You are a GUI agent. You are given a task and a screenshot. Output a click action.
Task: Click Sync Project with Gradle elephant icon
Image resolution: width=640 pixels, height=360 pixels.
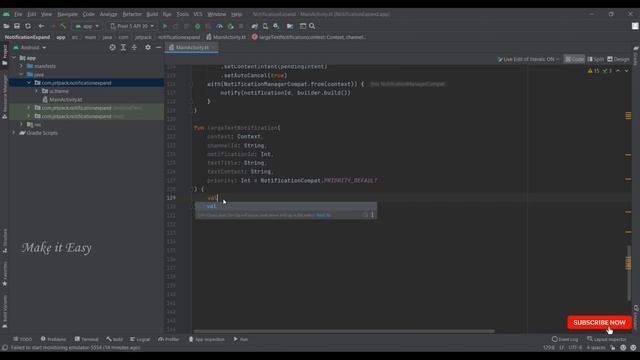coord(255,26)
